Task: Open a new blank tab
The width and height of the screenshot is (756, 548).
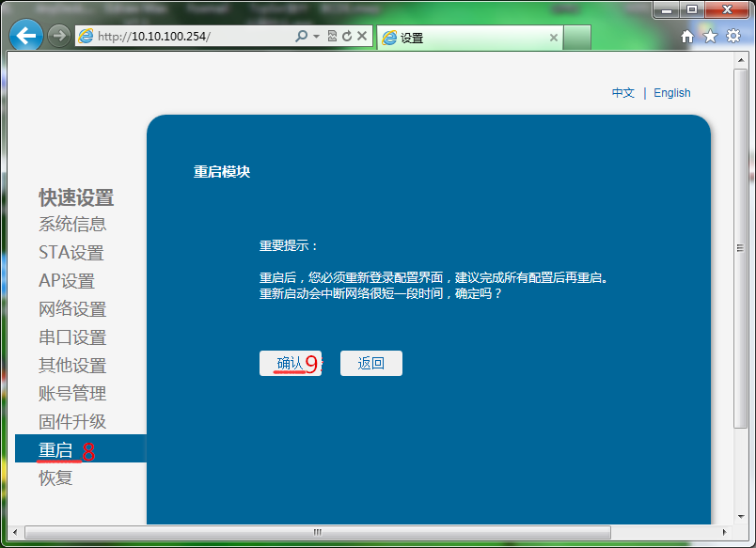Action: click(x=577, y=38)
